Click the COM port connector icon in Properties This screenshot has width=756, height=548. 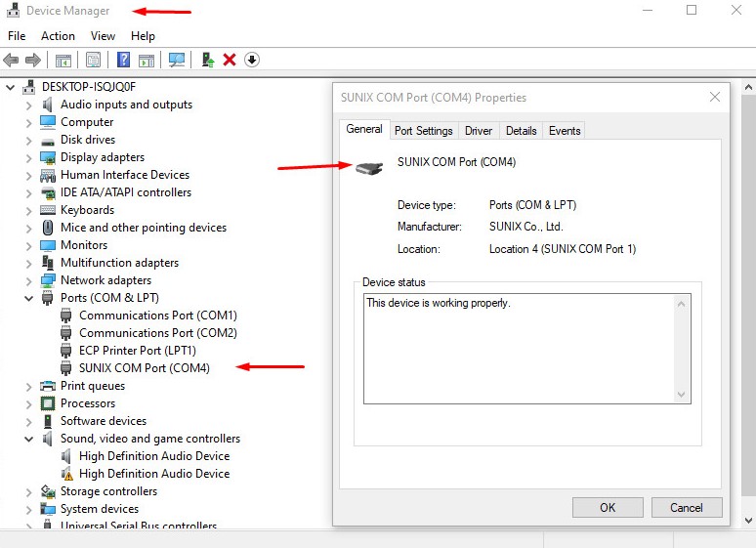[x=369, y=168]
